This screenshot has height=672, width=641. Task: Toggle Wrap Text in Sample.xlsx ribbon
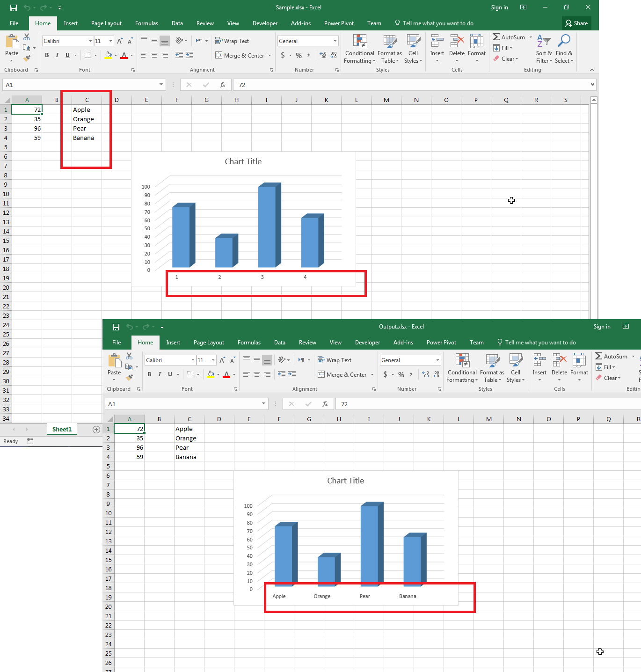click(x=232, y=41)
